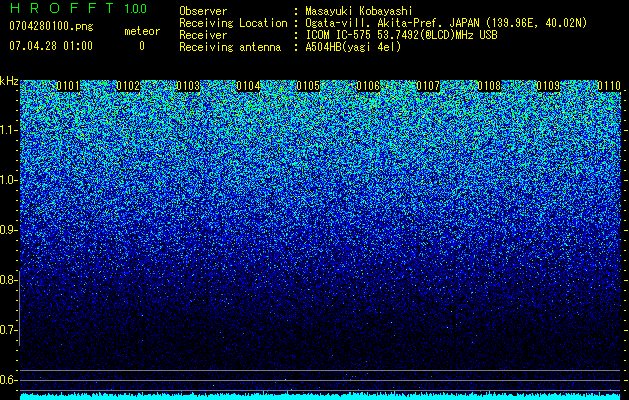Image resolution: width=629 pixels, height=400 pixels.
Task: Select the filename 0704280100.png
Action: tap(51, 26)
